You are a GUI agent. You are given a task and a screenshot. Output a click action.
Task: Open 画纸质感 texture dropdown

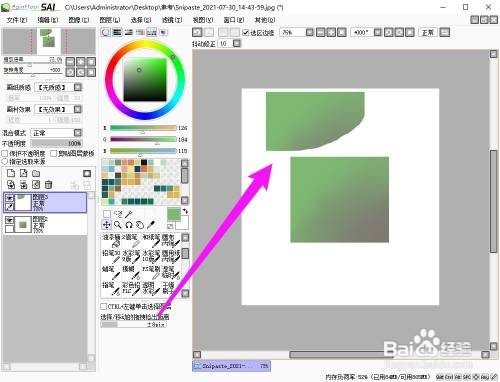78,87
